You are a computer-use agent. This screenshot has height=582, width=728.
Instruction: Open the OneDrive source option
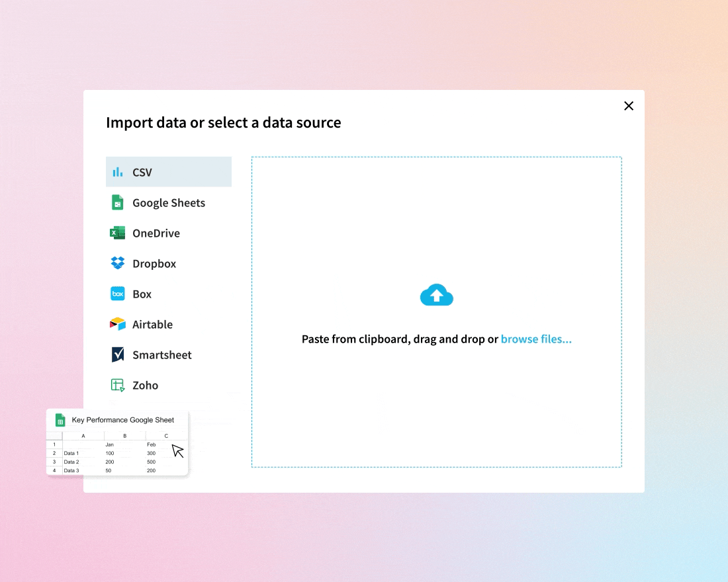[x=169, y=233]
